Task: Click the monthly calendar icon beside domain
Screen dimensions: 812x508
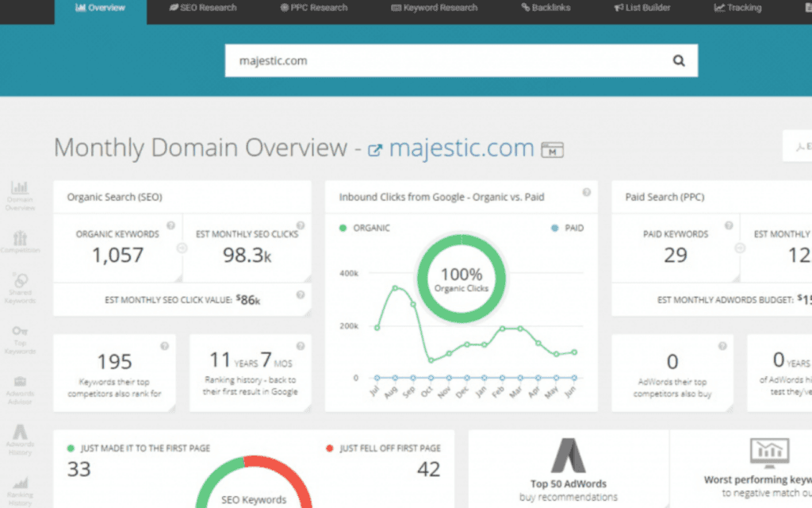Action: 552,150
